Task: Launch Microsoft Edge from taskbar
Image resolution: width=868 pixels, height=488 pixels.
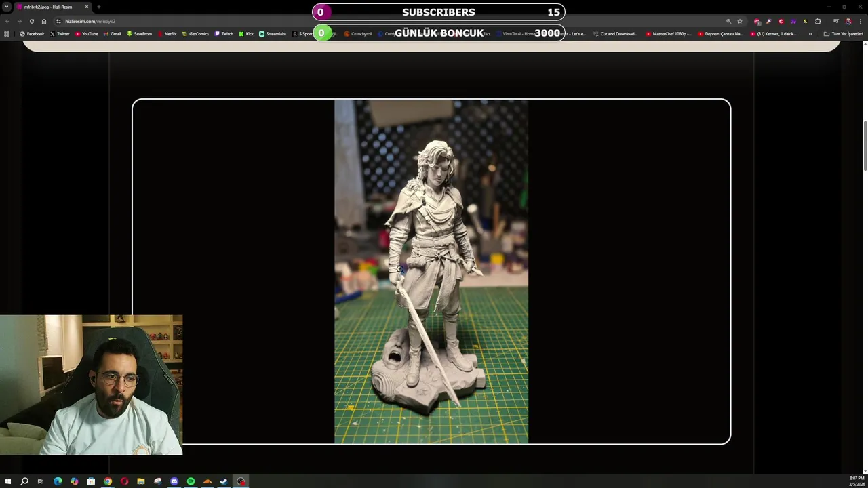Action: [x=58, y=481]
